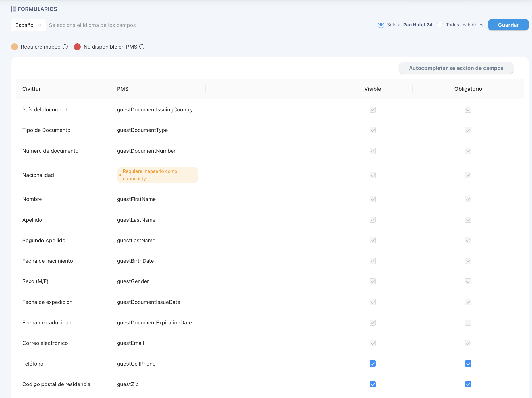Click the guestDocumentNumber PMS value
Image resolution: width=532 pixels, height=398 pixels.
[x=146, y=151]
